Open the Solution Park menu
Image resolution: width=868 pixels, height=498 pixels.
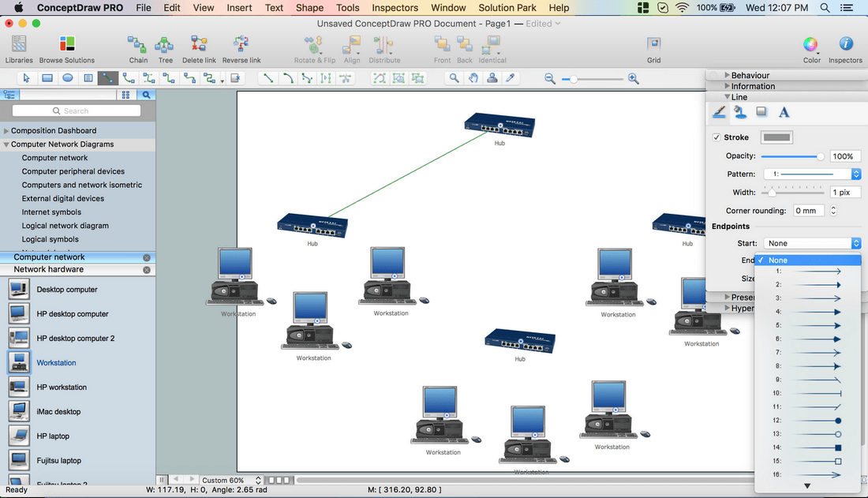(507, 8)
